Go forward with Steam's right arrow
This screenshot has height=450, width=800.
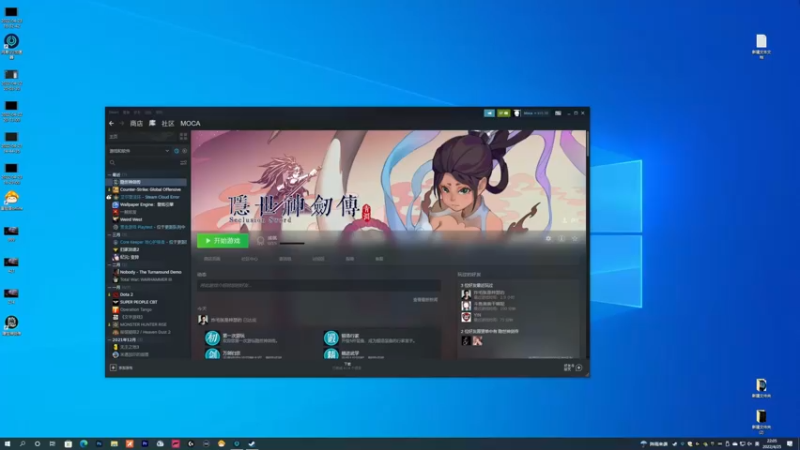coord(121,123)
